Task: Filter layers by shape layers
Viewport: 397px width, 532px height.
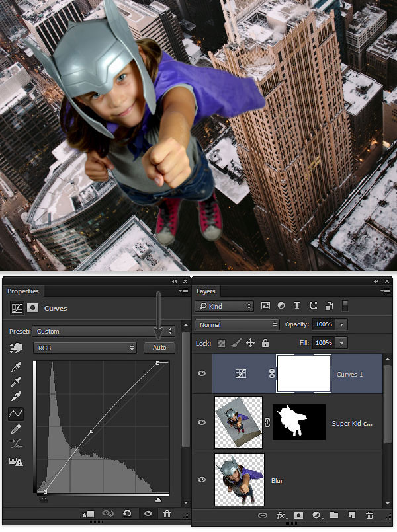Action: [x=313, y=306]
